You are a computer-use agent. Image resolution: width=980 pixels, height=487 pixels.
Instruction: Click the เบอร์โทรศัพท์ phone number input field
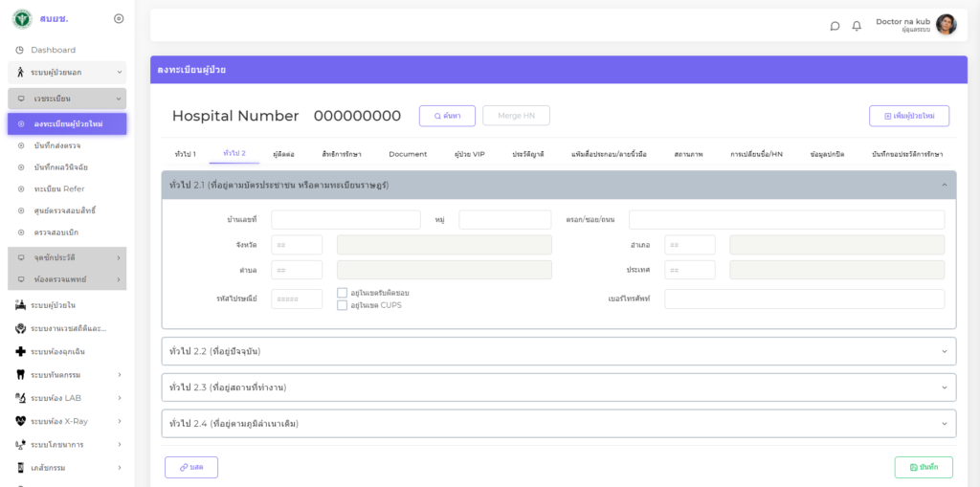pos(804,299)
